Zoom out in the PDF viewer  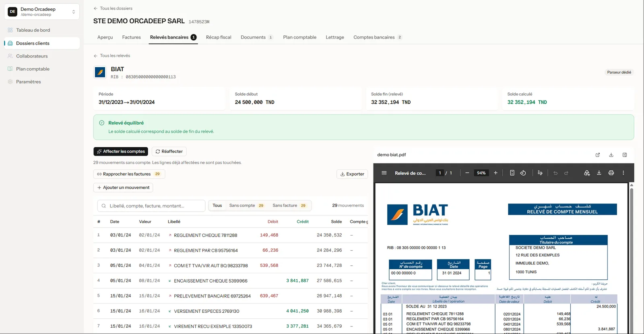click(x=467, y=173)
